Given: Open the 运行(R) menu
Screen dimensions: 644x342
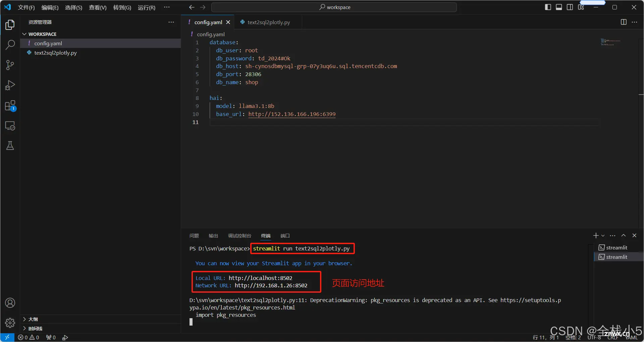Looking at the screenshot, I should tap(147, 7).
